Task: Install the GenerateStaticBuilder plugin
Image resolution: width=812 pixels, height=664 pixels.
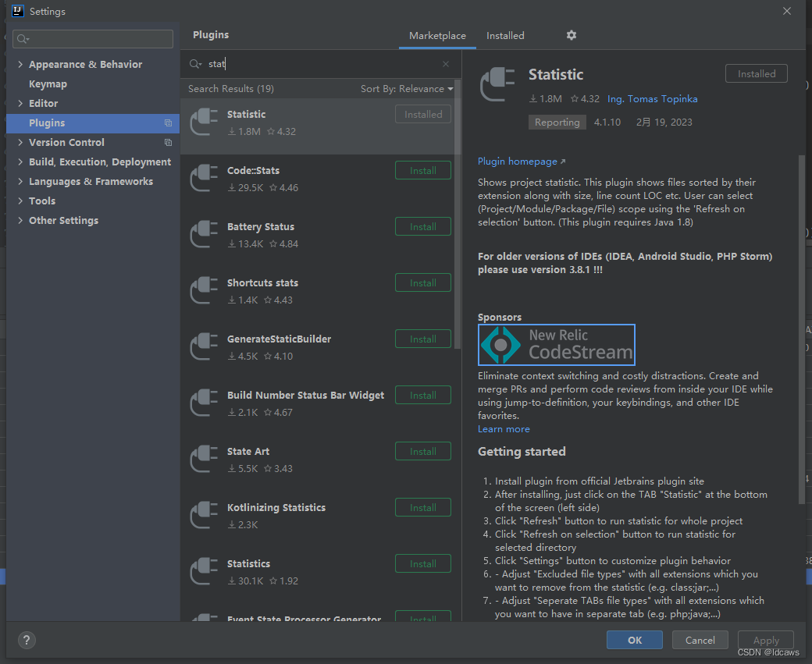Action: point(423,339)
